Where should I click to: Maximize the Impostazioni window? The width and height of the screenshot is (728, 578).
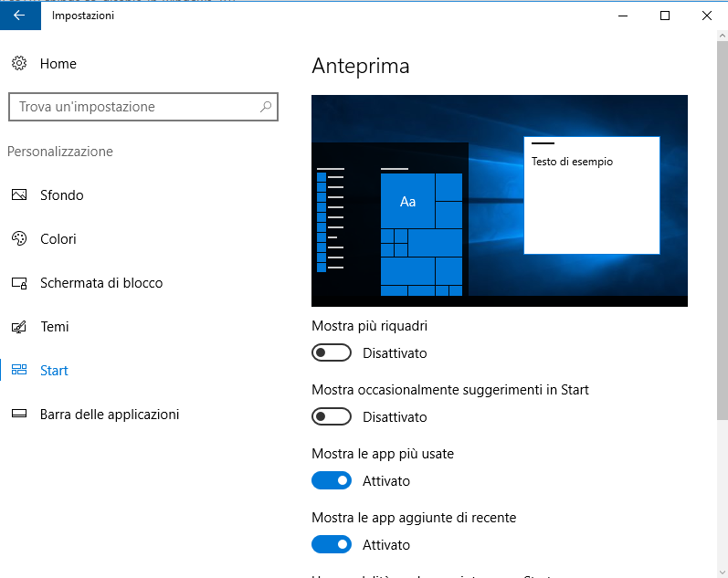click(x=665, y=16)
